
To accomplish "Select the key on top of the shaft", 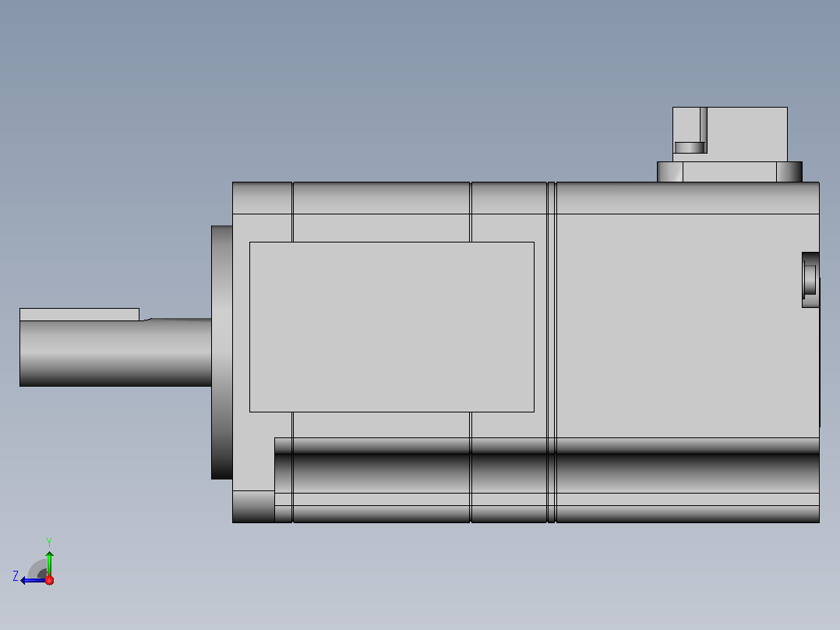I will pyautogui.click(x=79, y=315).
